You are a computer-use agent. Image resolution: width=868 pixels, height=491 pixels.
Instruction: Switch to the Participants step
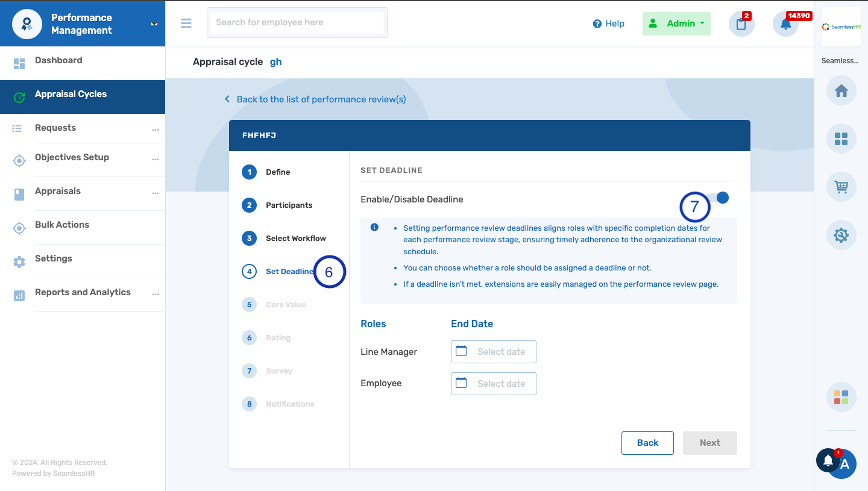tap(289, 205)
